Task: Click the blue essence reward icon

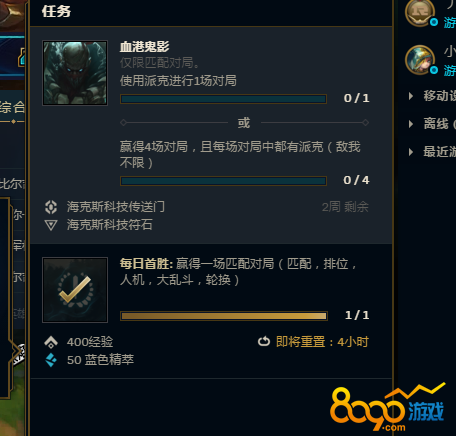Action: [51, 360]
